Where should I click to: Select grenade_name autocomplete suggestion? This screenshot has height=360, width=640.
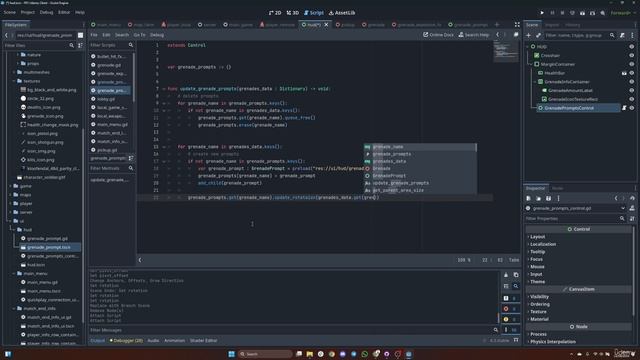click(x=420, y=147)
